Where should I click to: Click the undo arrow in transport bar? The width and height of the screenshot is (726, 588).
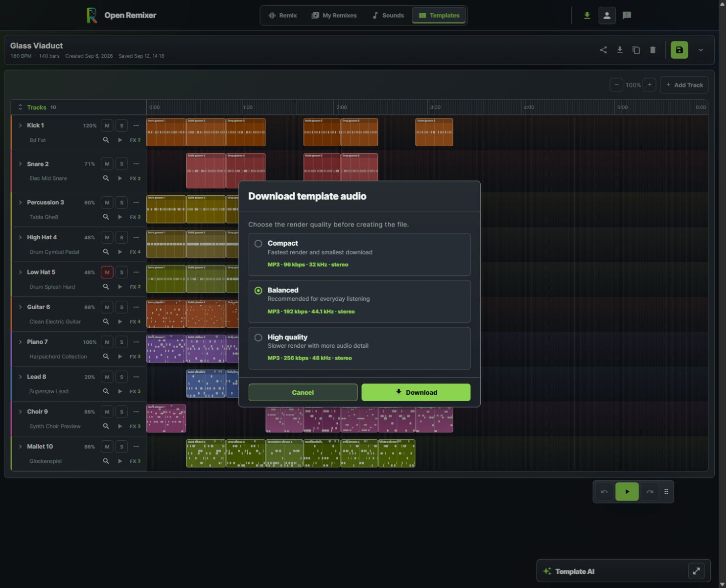604,492
